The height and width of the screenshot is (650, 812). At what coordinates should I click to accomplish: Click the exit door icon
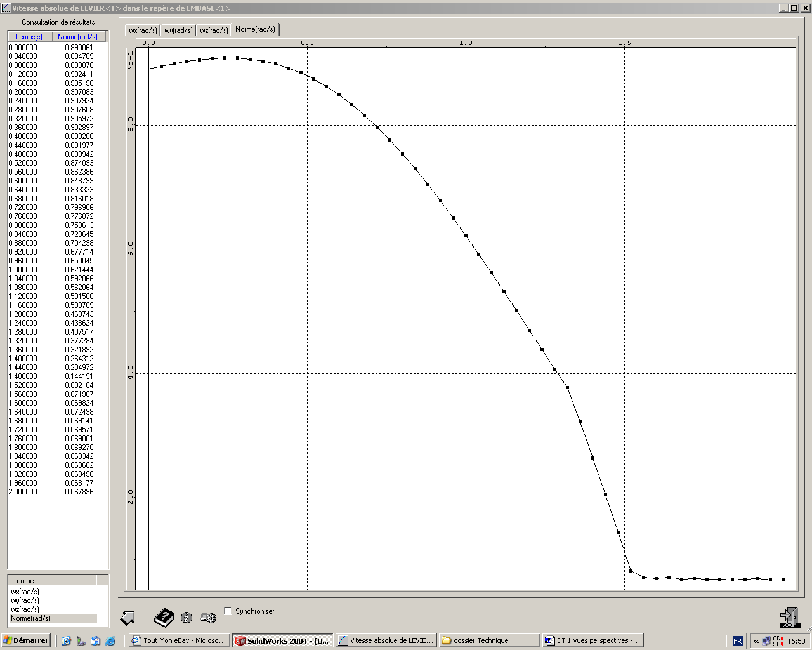tap(790, 618)
